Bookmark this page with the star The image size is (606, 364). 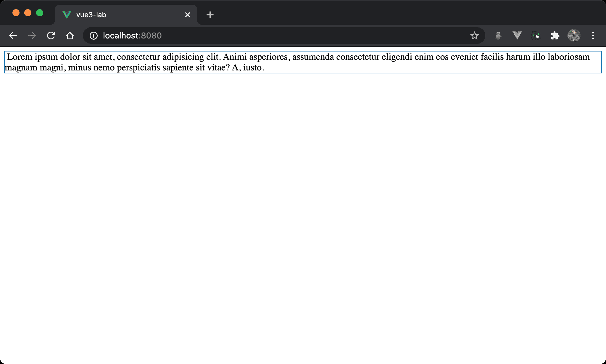[474, 36]
